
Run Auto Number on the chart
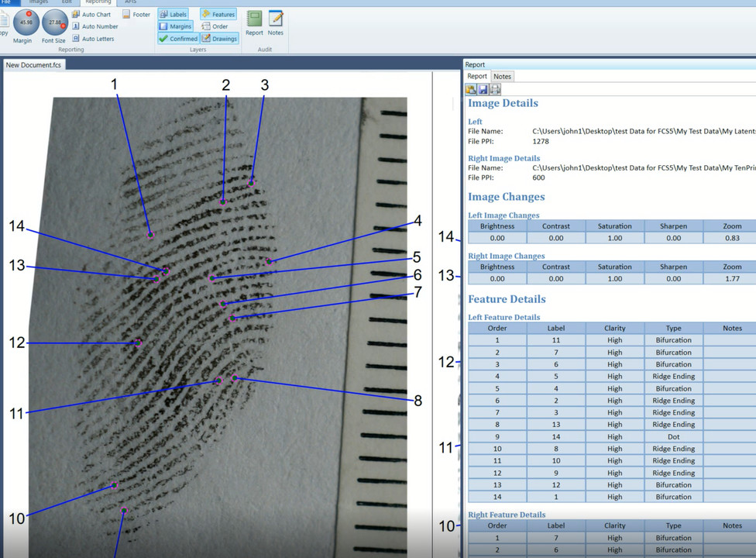95,26
